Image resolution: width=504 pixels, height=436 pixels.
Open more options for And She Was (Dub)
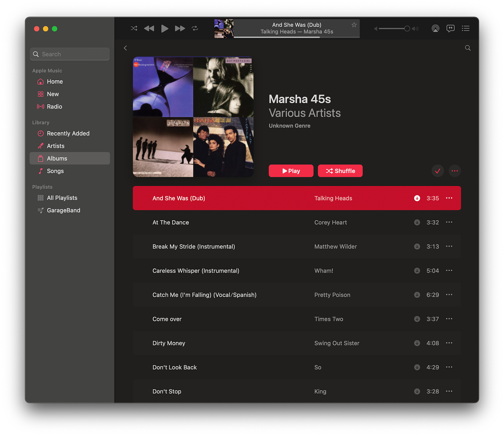click(x=449, y=198)
